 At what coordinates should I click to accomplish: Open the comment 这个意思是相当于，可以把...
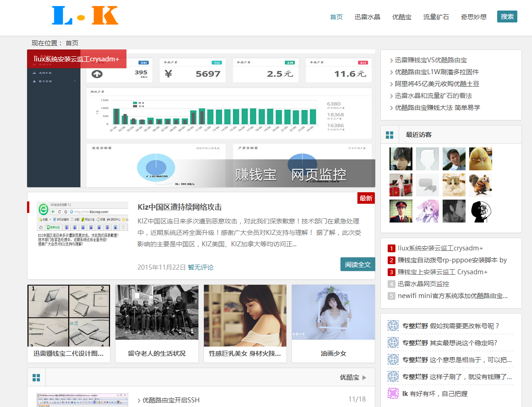point(471,359)
